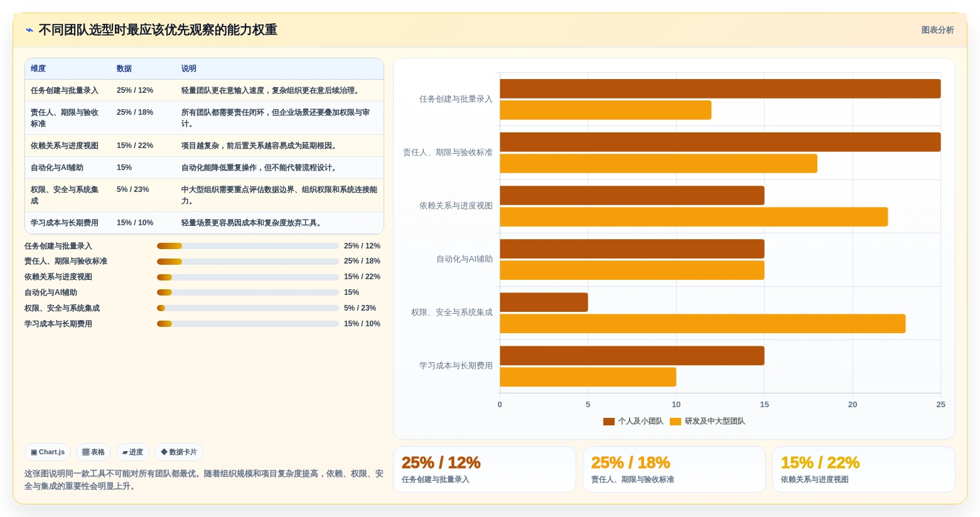Click the 依赖关系与进度视图 progress bar

click(x=248, y=277)
